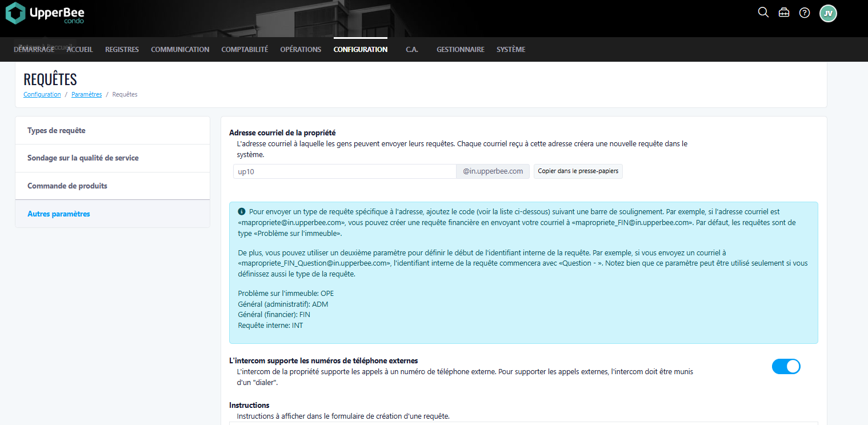Select Autres paramètres in sidebar
The image size is (868, 425).
113,214
